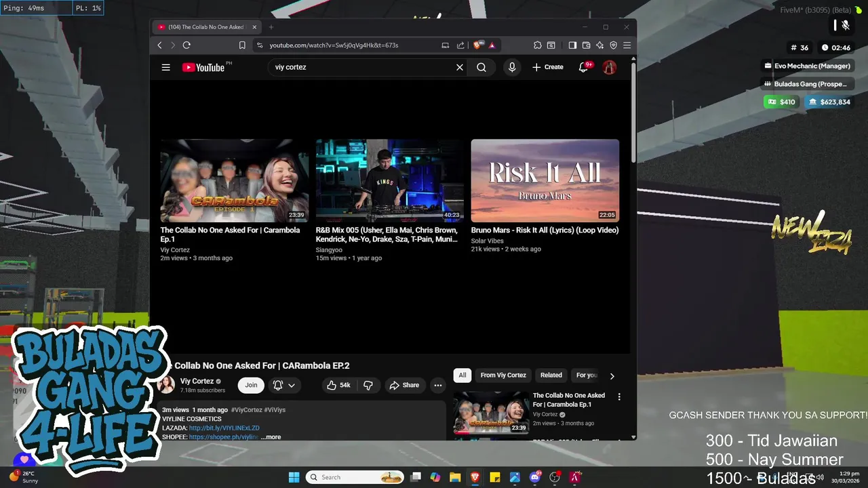
Task: Expand the notification preference bell dropdown
Action: (284, 385)
